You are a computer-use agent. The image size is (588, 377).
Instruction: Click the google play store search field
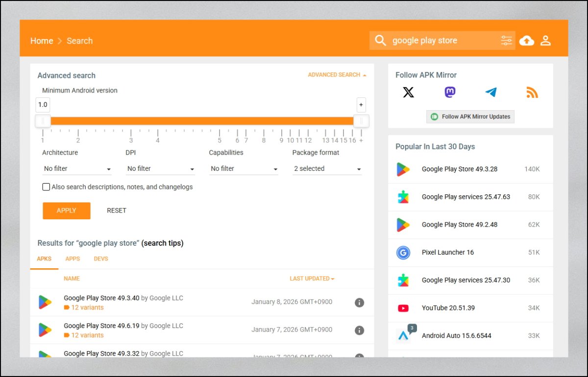[x=443, y=41]
